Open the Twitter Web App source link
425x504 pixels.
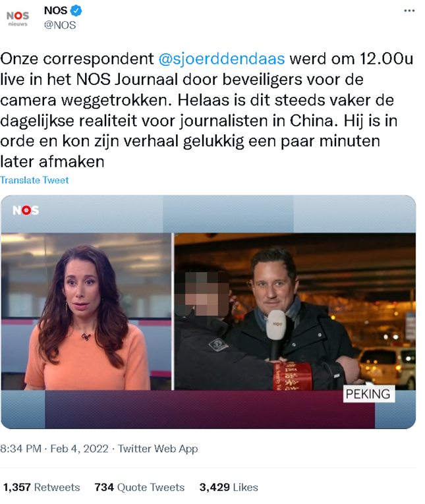[x=157, y=449]
